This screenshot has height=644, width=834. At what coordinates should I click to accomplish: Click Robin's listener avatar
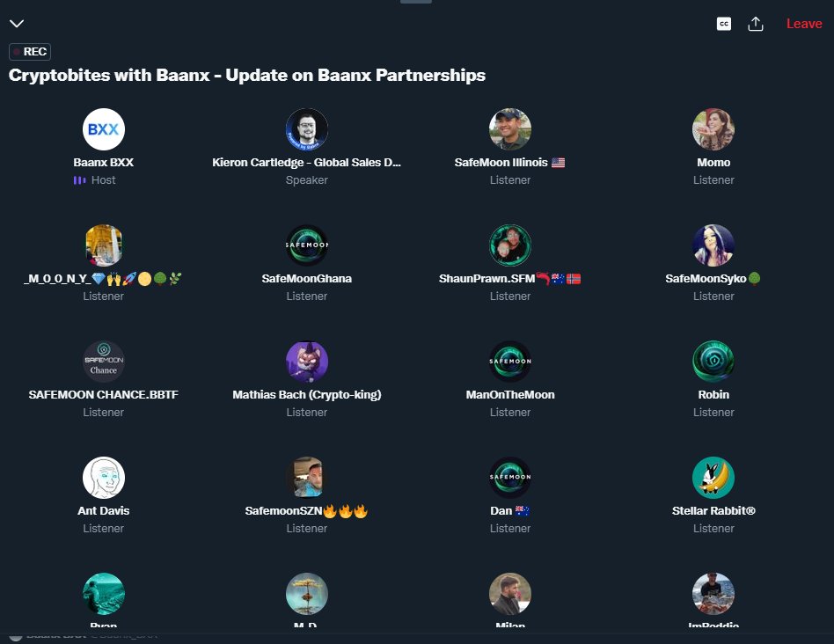pos(713,361)
